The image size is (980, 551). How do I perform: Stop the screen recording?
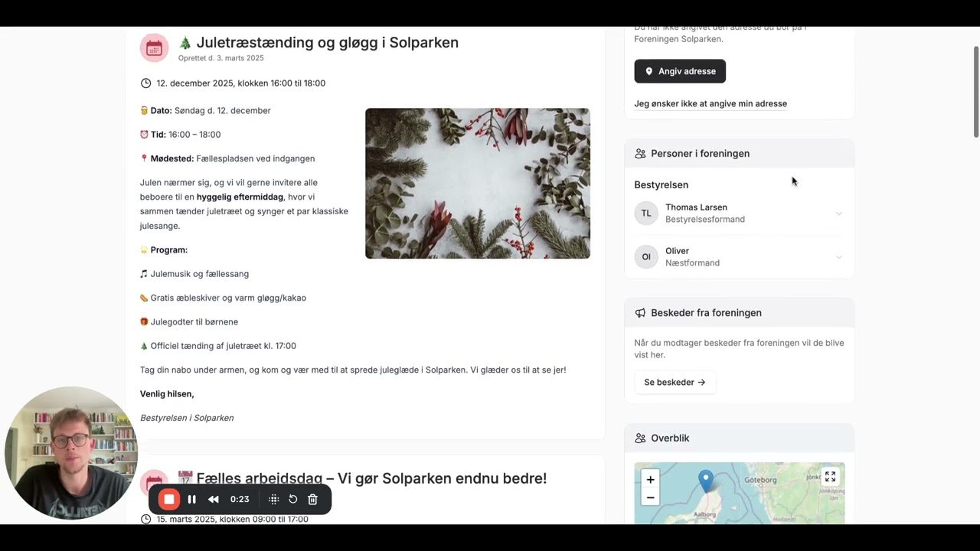[x=169, y=500]
